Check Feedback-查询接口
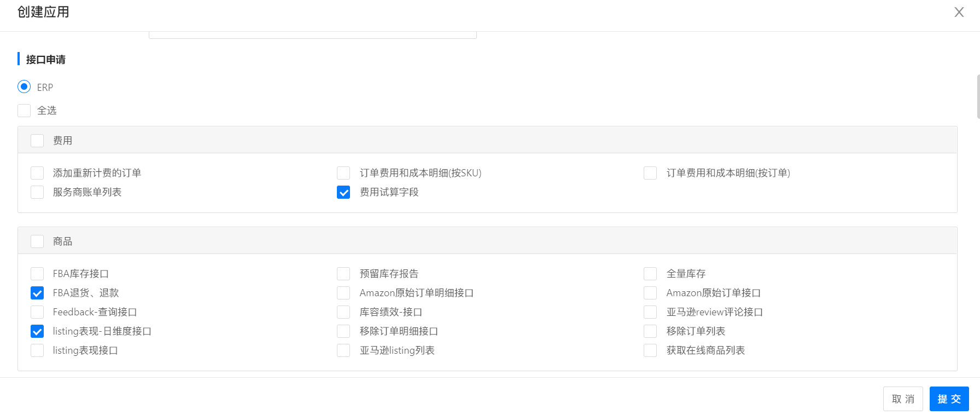This screenshot has height=415, width=980. coord(37,312)
